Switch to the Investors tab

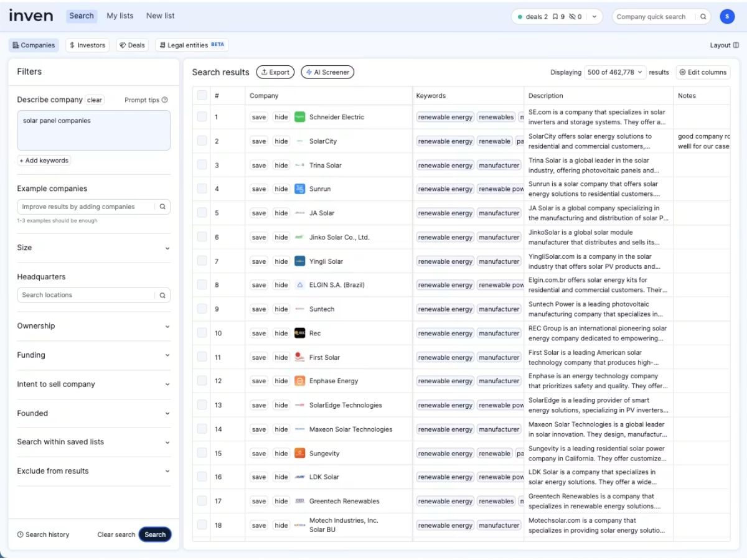pyautogui.click(x=87, y=45)
